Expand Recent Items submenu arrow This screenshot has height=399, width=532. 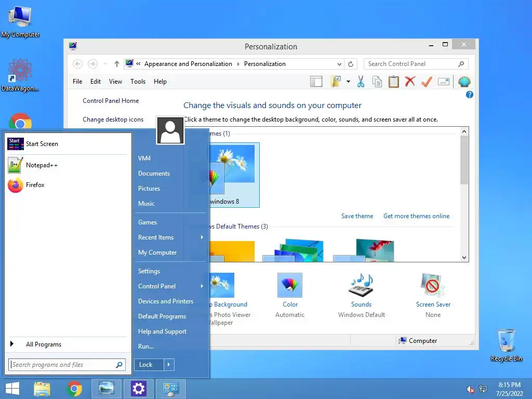tap(202, 237)
